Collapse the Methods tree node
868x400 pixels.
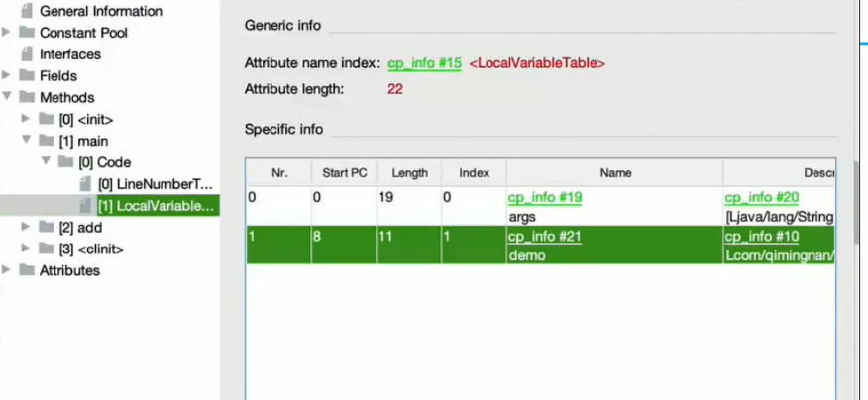click(8, 97)
